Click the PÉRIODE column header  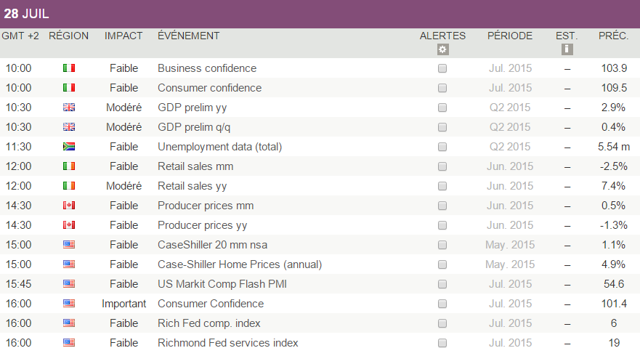(x=509, y=36)
